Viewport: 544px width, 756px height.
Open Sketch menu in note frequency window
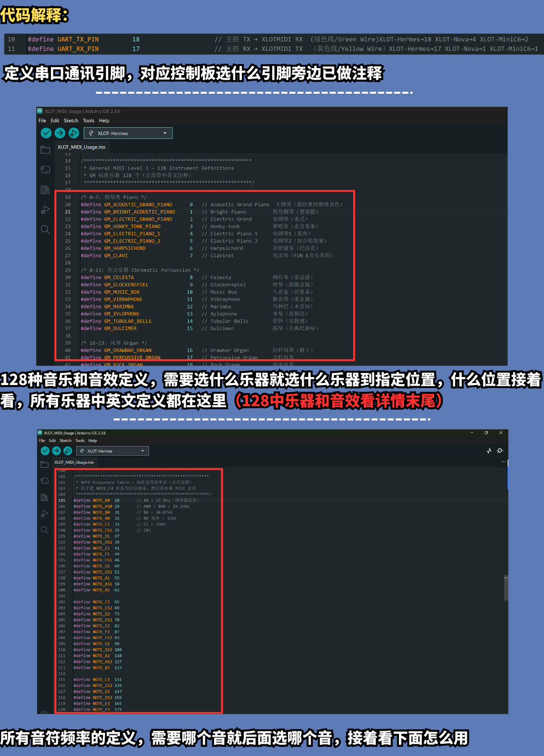click(x=65, y=440)
